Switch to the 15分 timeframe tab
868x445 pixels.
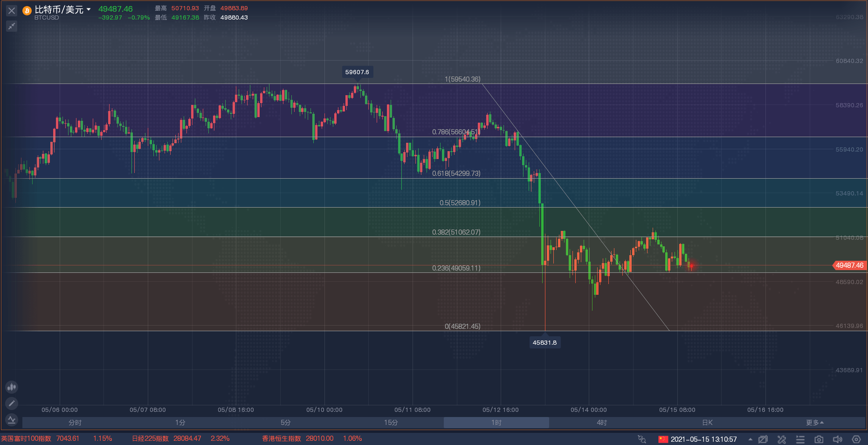pos(391,423)
